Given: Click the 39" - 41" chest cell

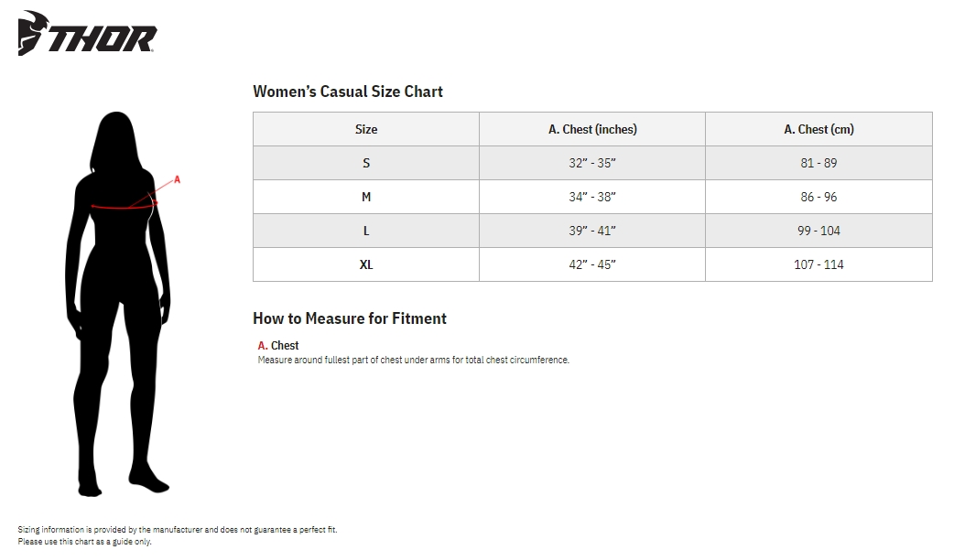Looking at the screenshot, I should pos(592,231).
